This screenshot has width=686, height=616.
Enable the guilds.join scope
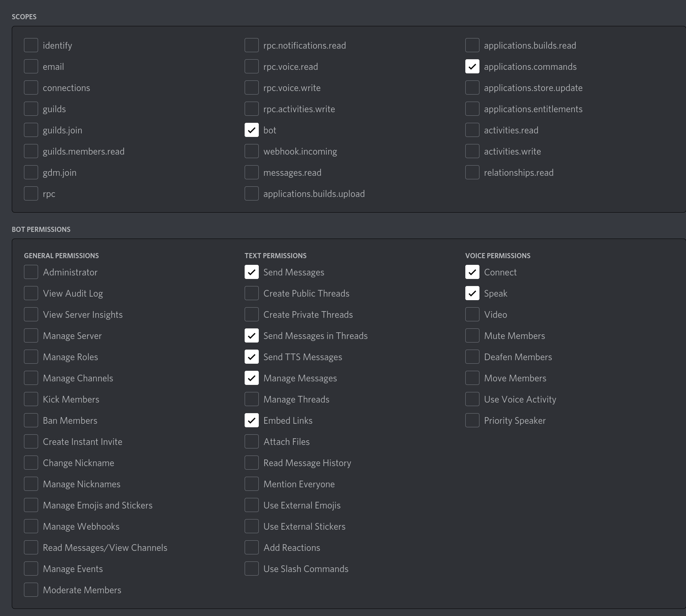[x=31, y=130]
